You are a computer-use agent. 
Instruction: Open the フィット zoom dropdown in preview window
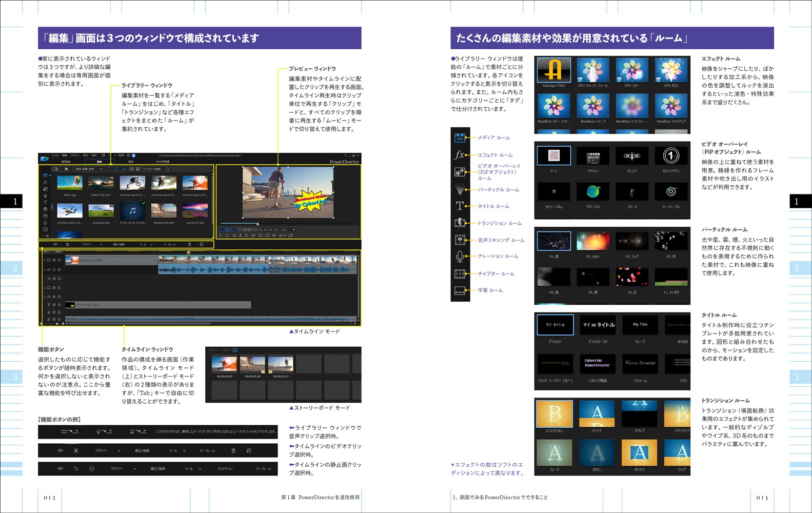coord(287,230)
